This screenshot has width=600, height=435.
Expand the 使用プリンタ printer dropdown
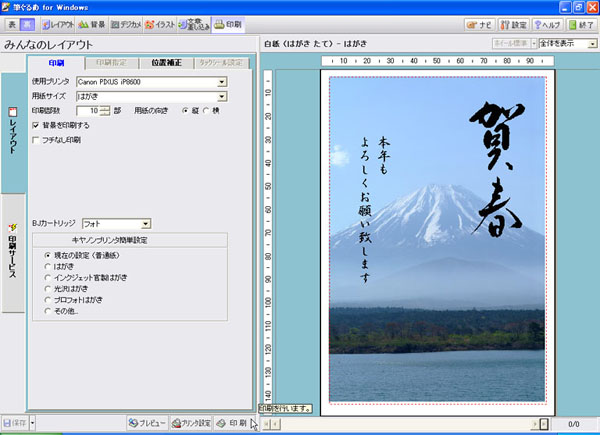[222, 80]
